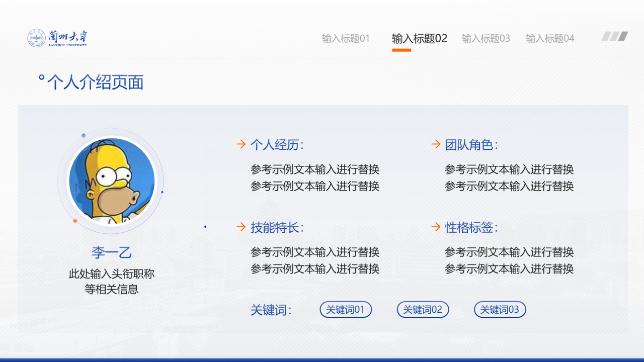Click the arrow icon before 性格标签
Viewport: 644px width, 362px height.
435,228
